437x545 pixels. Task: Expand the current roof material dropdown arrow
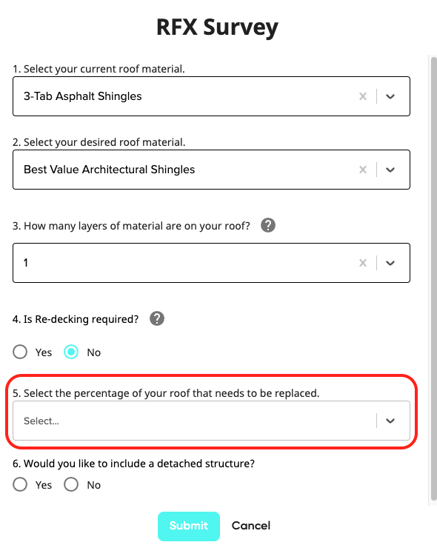click(390, 96)
